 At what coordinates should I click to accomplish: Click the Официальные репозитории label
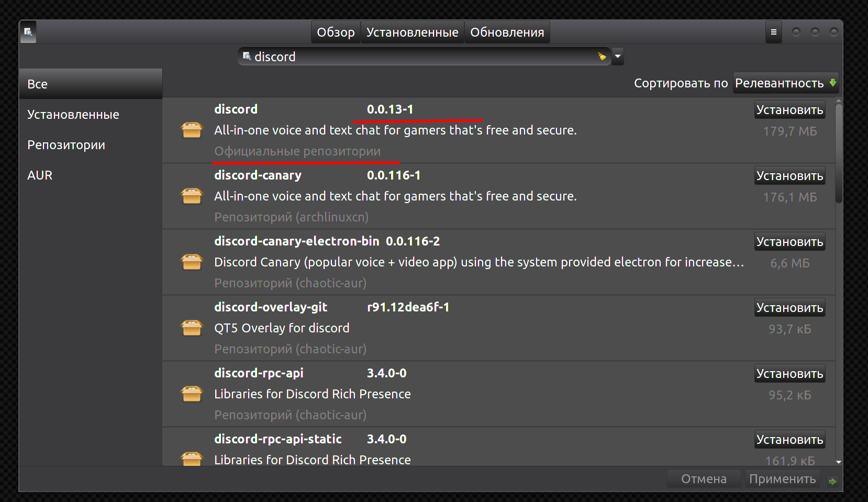(x=297, y=151)
